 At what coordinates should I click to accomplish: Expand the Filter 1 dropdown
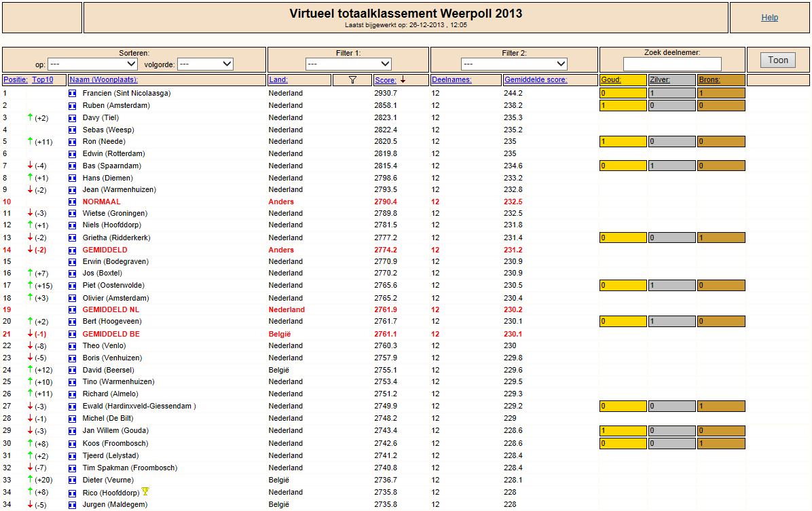click(348, 64)
